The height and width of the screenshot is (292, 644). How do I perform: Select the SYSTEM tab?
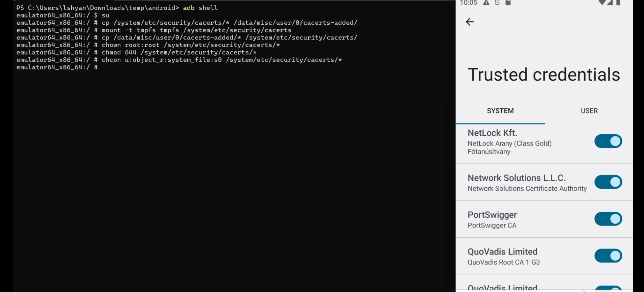(x=500, y=111)
